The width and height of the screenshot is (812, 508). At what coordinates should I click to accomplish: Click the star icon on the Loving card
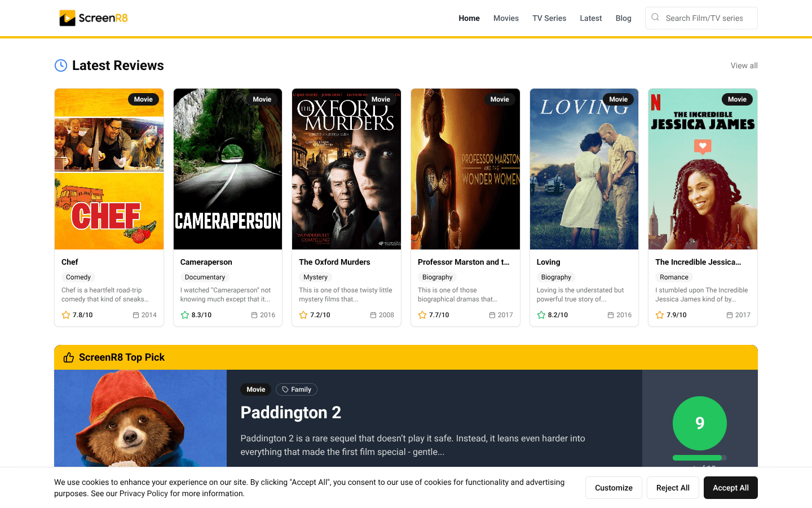[x=541, y=315]
